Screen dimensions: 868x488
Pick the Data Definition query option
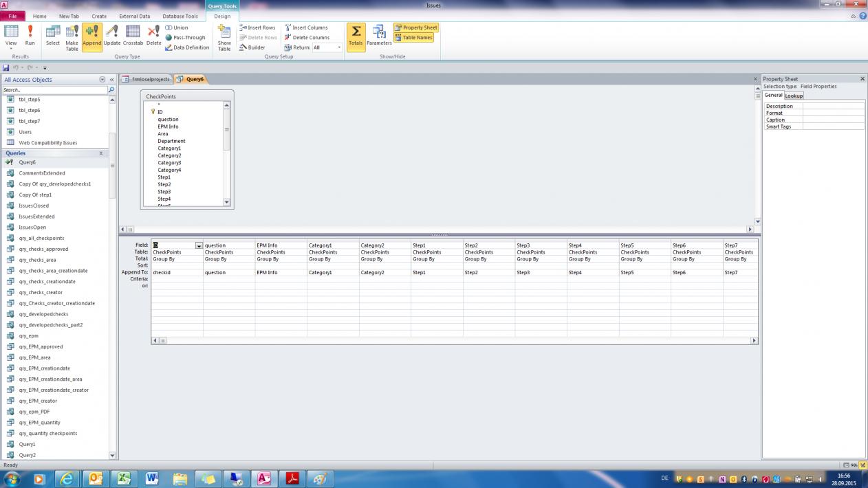(x=187, y=47)
